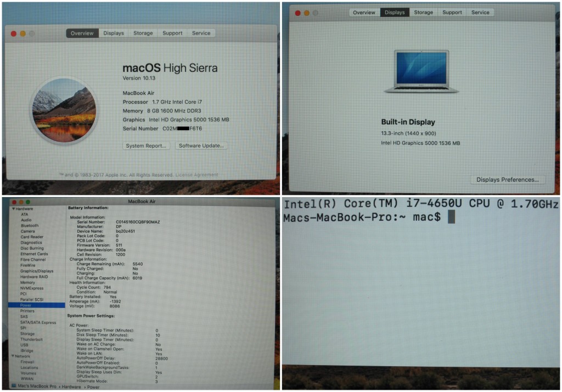Image resolution: width=562 pixels, height=392 pixels.
Task: Select the Overview tab in the High Sierra window
Action: click(82, 33)
